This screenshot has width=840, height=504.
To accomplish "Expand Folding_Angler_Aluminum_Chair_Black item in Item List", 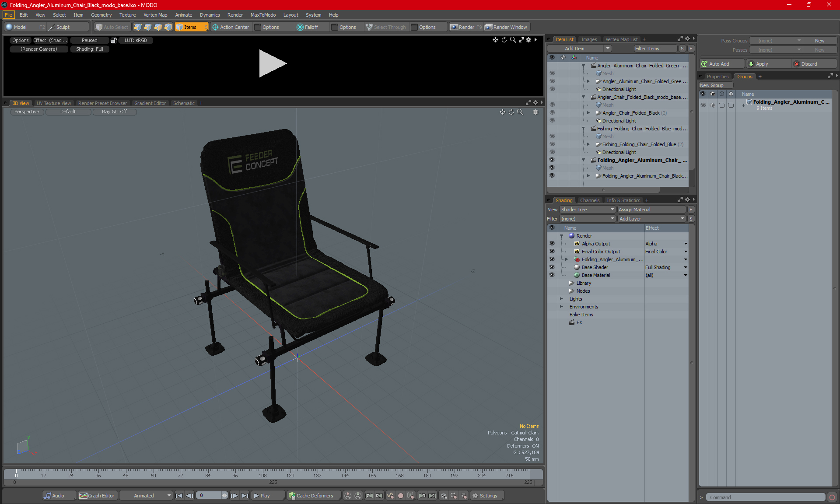I will coord(588,176).
